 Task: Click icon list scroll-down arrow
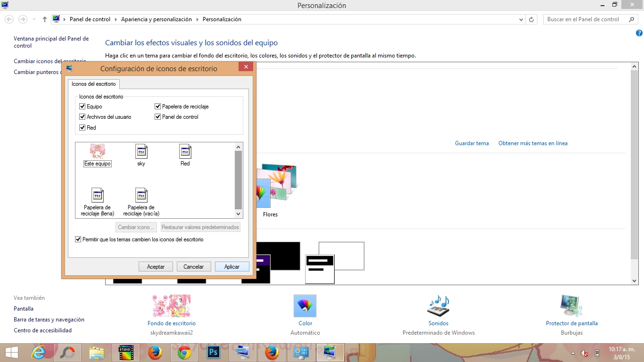click(239, 214)
